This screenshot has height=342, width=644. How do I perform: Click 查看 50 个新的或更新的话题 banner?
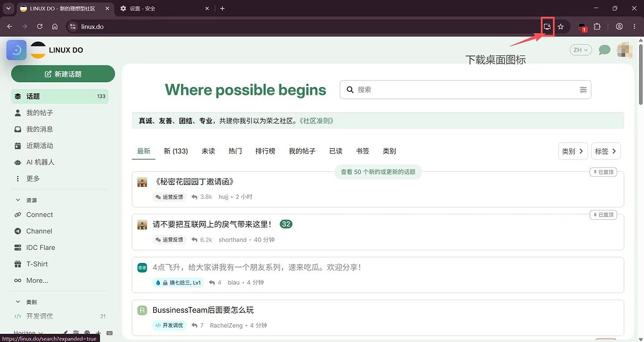pos(378,172)
